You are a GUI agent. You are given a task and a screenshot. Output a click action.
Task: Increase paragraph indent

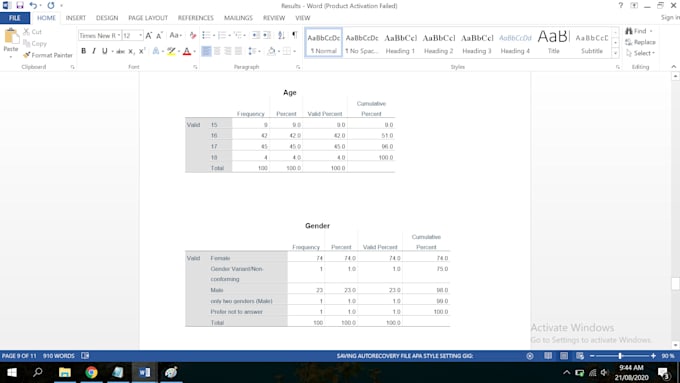coord(267,35)
